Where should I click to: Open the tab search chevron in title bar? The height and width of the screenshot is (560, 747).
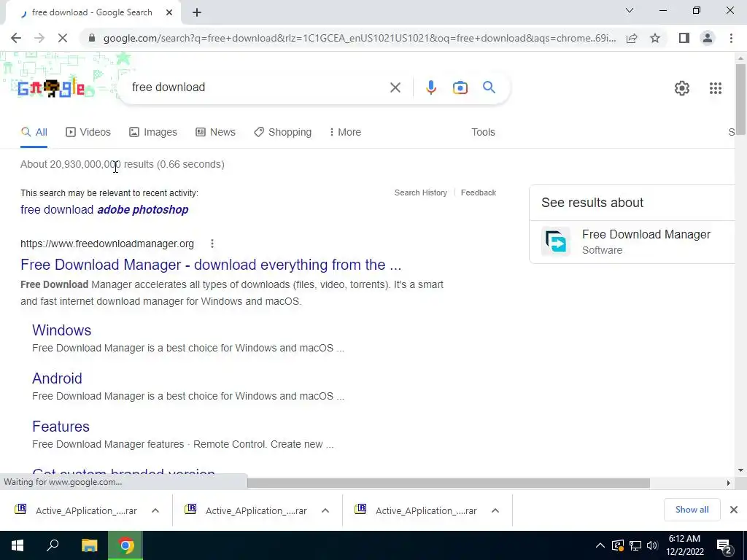(x=630, y=10)
